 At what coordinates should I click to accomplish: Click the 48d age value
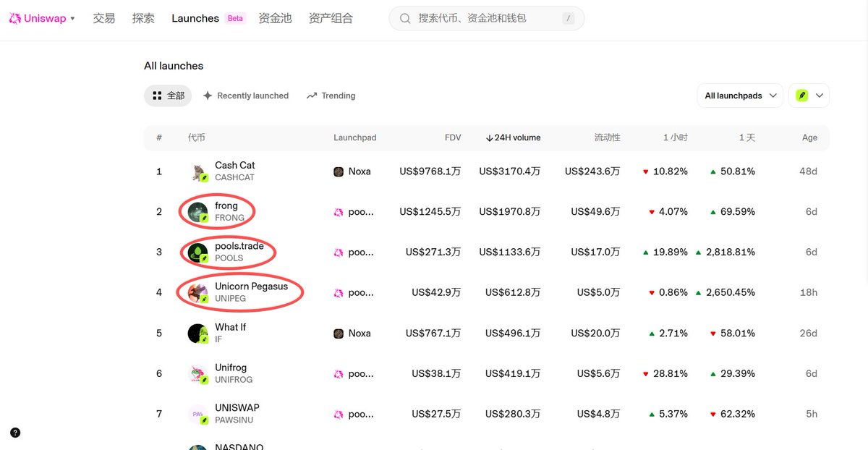808,171
